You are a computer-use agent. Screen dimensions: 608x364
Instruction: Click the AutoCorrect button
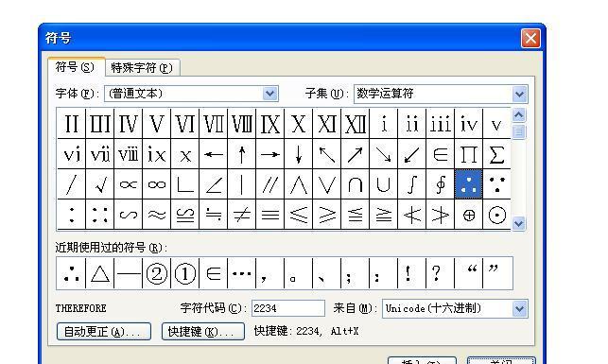click(103, 332)
